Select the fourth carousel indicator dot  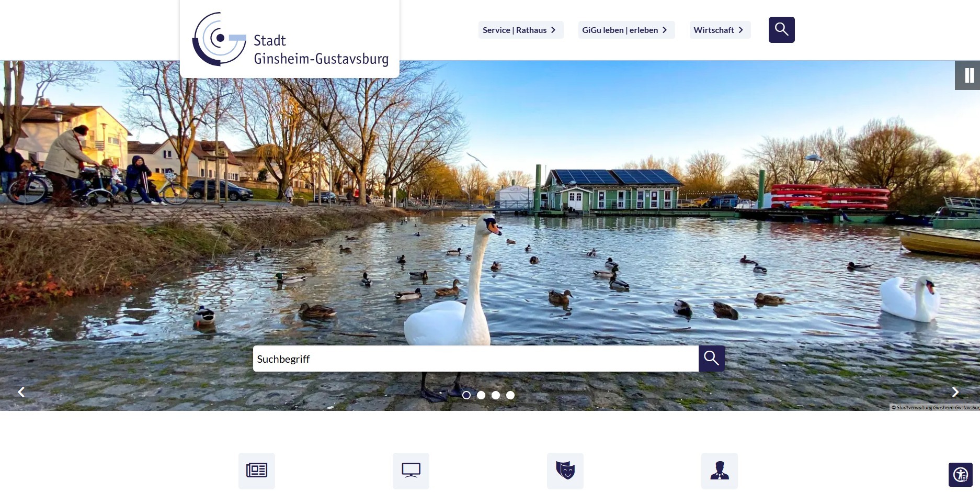(510, 395)
